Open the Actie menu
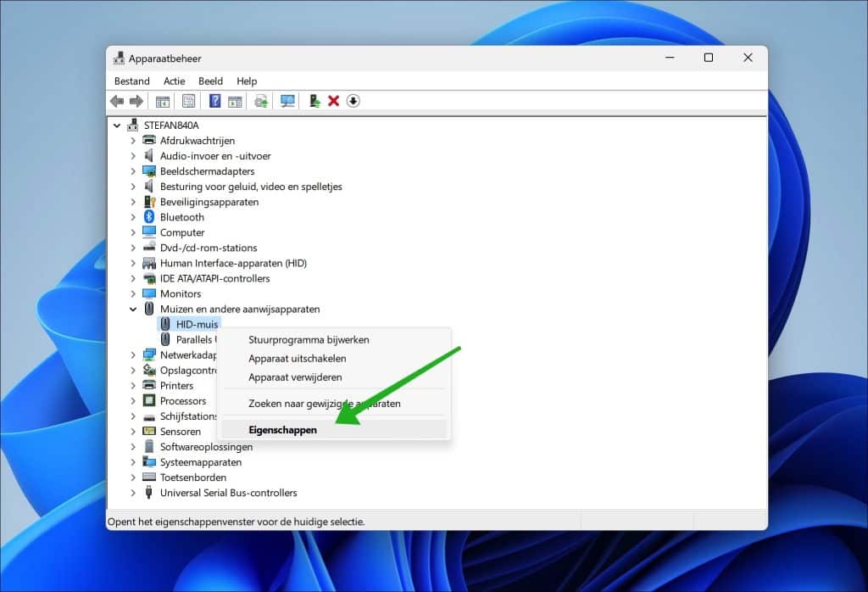Viewport: 868px width, 592px height. point(174,81)
